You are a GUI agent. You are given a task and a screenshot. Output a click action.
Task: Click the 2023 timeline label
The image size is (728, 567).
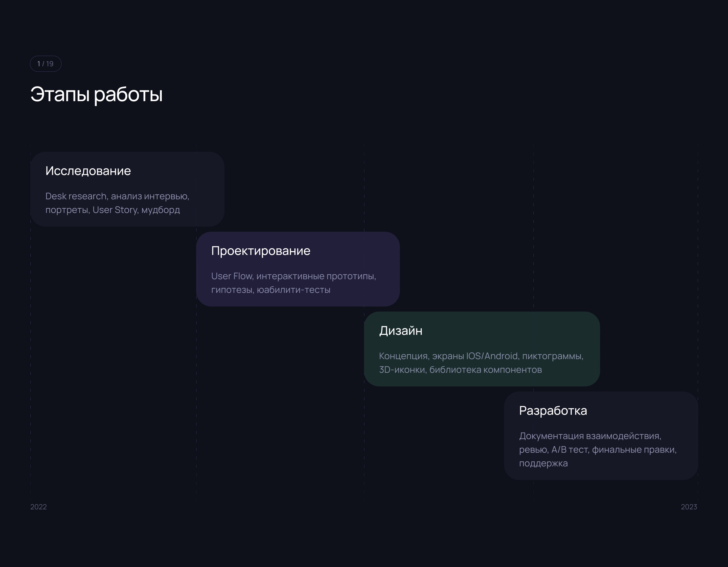click(689, 507)
